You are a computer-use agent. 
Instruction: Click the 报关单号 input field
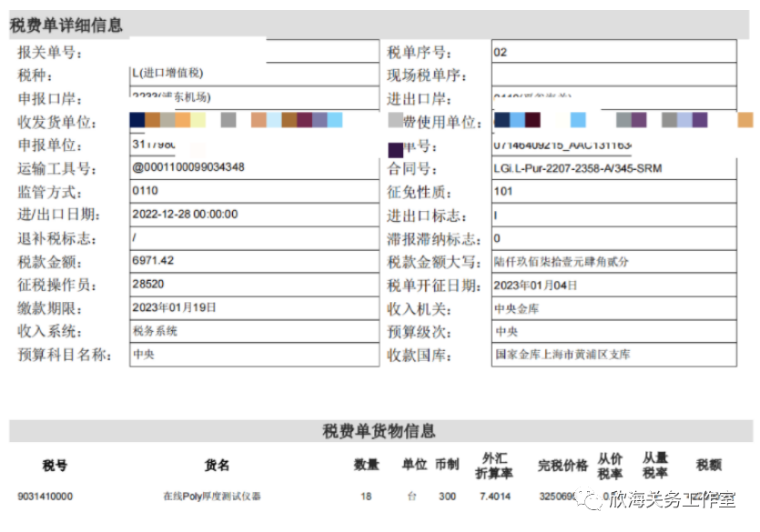coord(255,52)
